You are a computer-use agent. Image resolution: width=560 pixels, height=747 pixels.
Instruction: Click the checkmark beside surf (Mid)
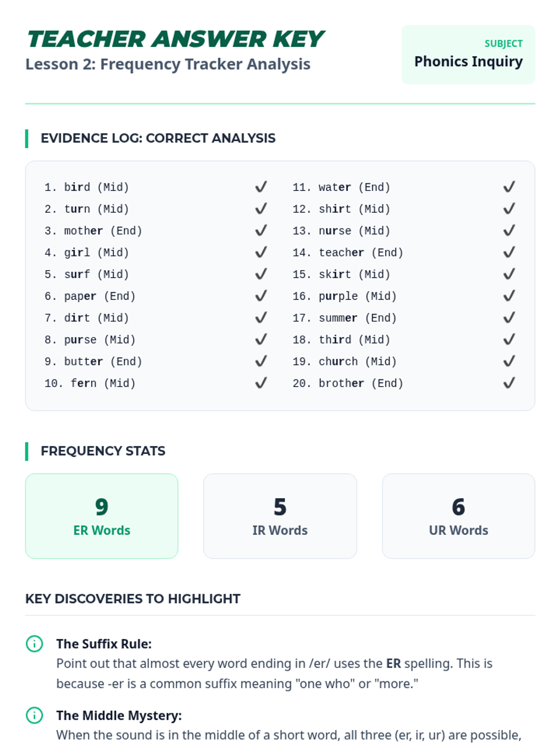tap(261, 274)
